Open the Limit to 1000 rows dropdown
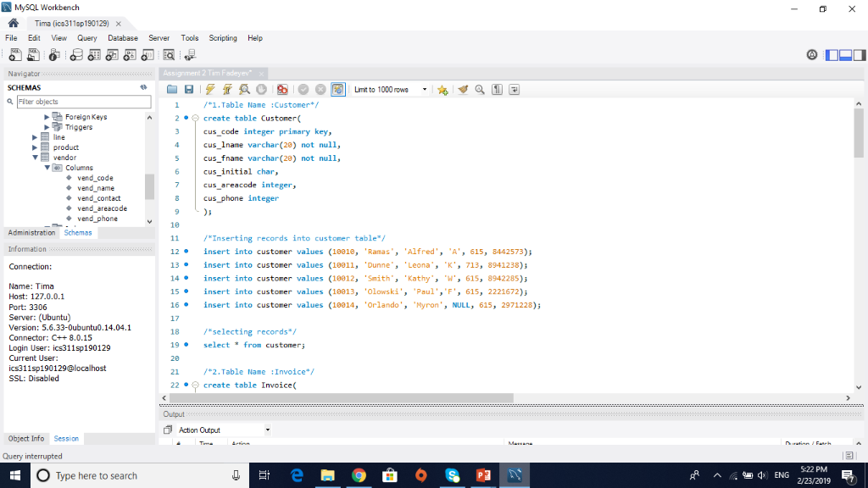The width and height of the screenshot is (868, 488). pyautogui.click(x=424, y=89)
